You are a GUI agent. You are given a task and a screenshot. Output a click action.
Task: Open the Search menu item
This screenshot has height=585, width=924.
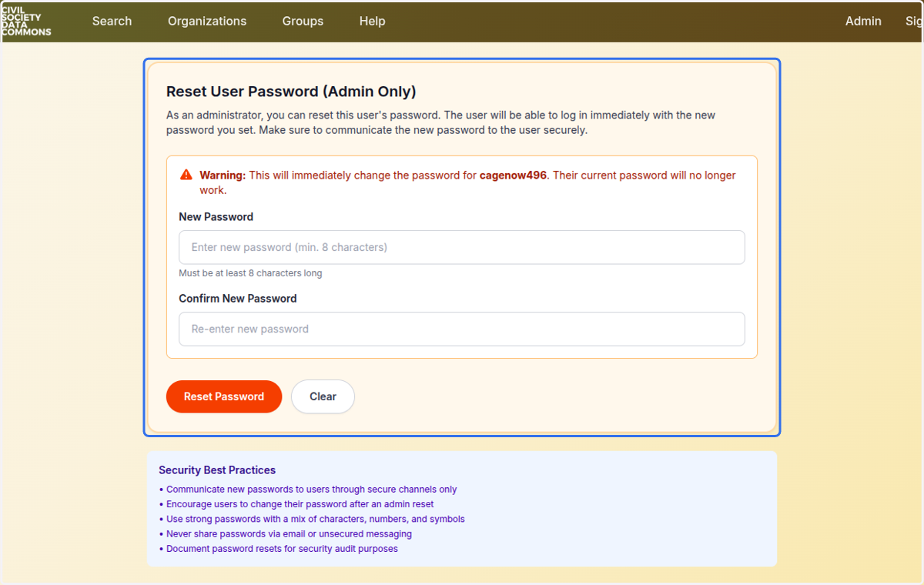point(112,22)
